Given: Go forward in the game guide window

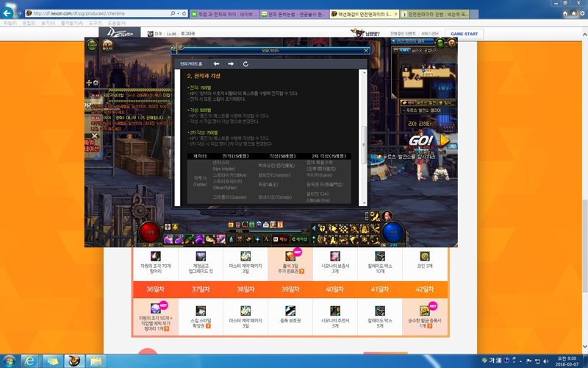Looking at the screenshot, I should pos(231,64).
